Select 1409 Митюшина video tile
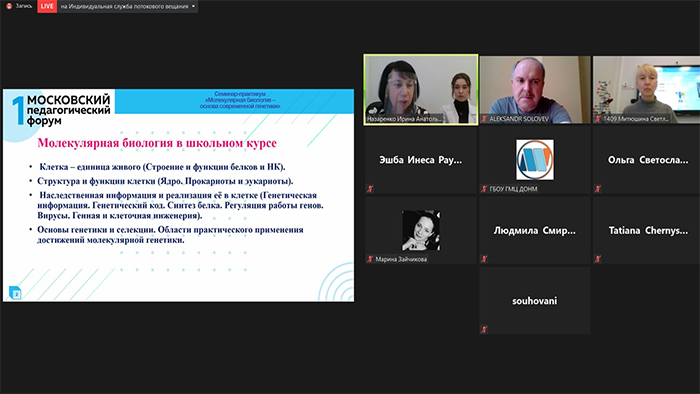The image size is (700, 394). click(646, 89)
